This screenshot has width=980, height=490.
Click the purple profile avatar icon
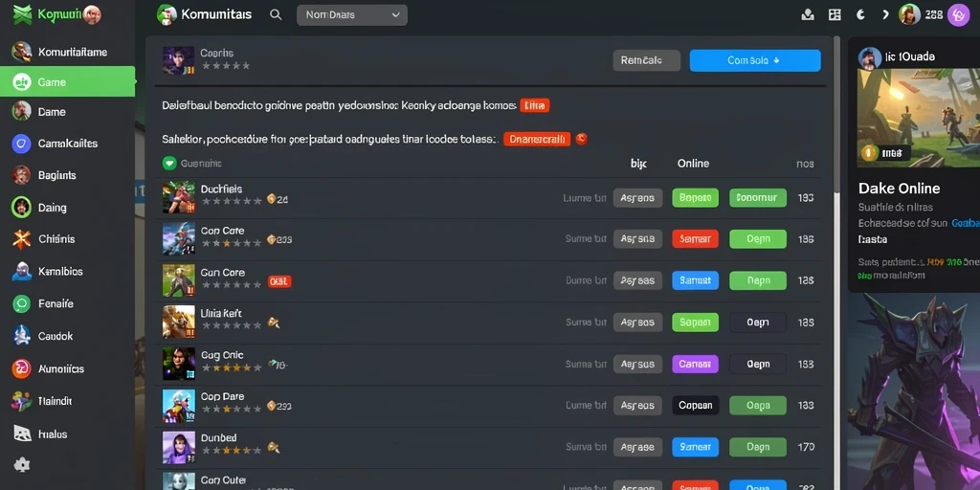coord(958,14)
